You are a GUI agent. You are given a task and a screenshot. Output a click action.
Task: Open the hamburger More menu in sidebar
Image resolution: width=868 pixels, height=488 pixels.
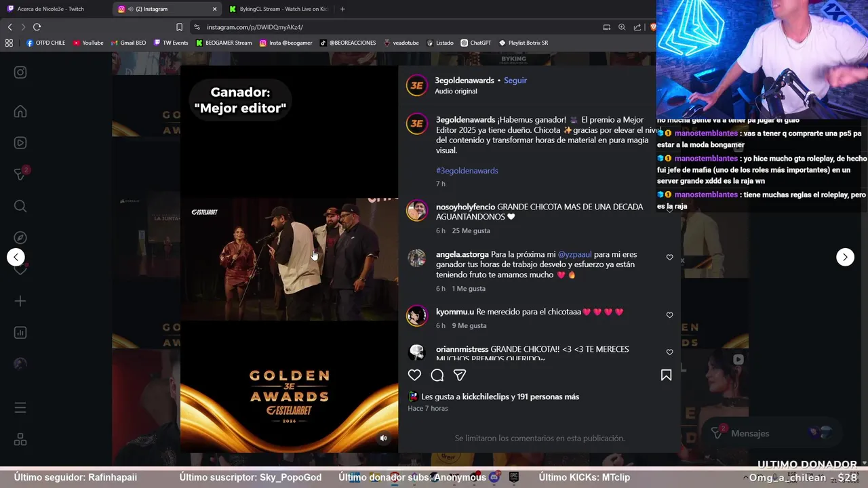coord(20,408)
